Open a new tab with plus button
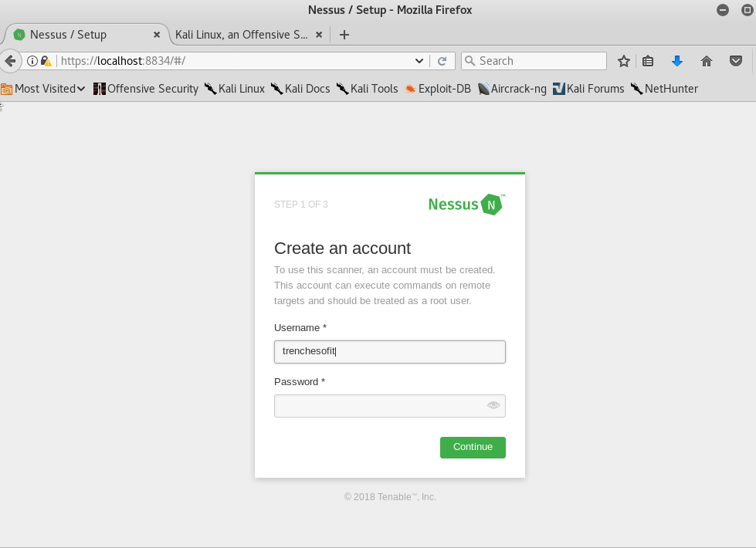 point(344,35)
